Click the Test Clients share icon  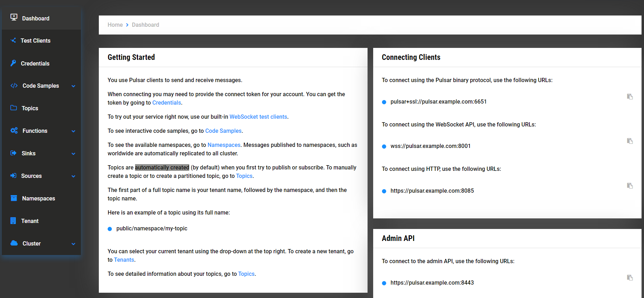[x=13, y=40]
